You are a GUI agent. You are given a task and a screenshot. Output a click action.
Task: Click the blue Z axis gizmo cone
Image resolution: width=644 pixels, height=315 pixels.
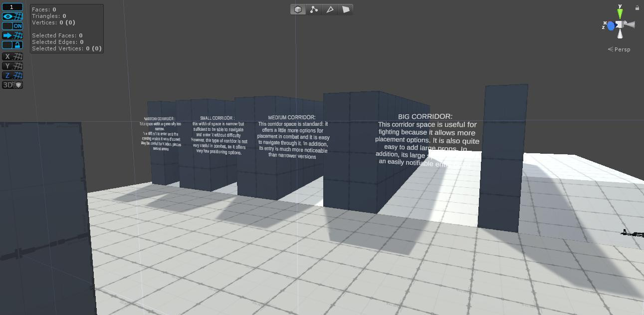pos(611,25)
